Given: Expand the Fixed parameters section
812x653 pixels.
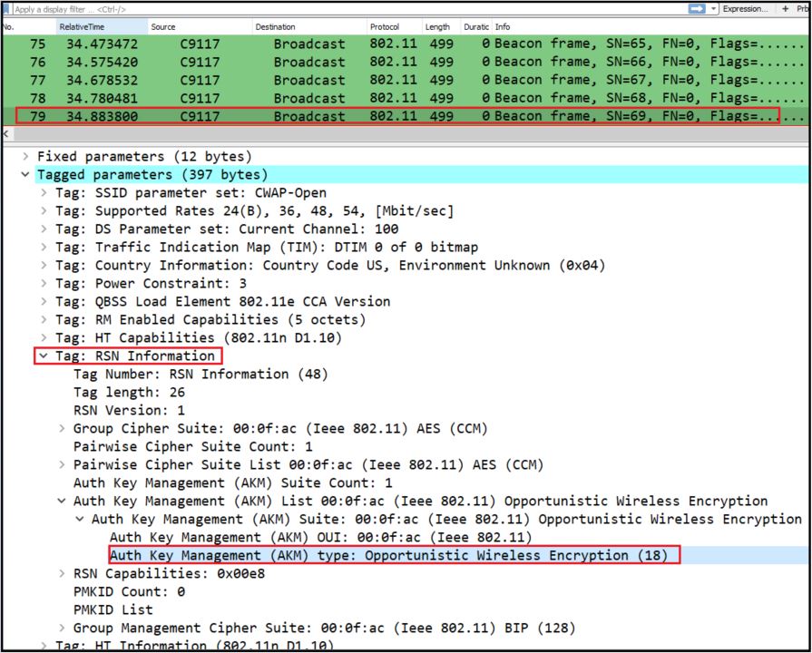Looking at the screenshot, I should tap(26, 157).
